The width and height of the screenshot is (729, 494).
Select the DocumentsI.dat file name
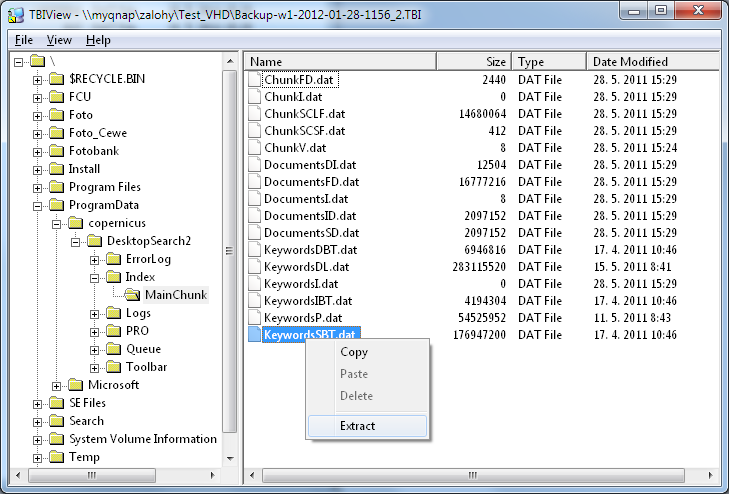(306, 199)
